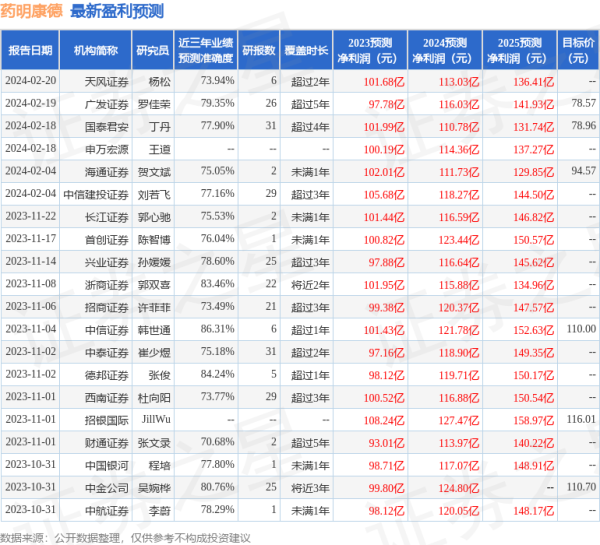
Task: Click target price 110.70
Action: pos(581,487)
